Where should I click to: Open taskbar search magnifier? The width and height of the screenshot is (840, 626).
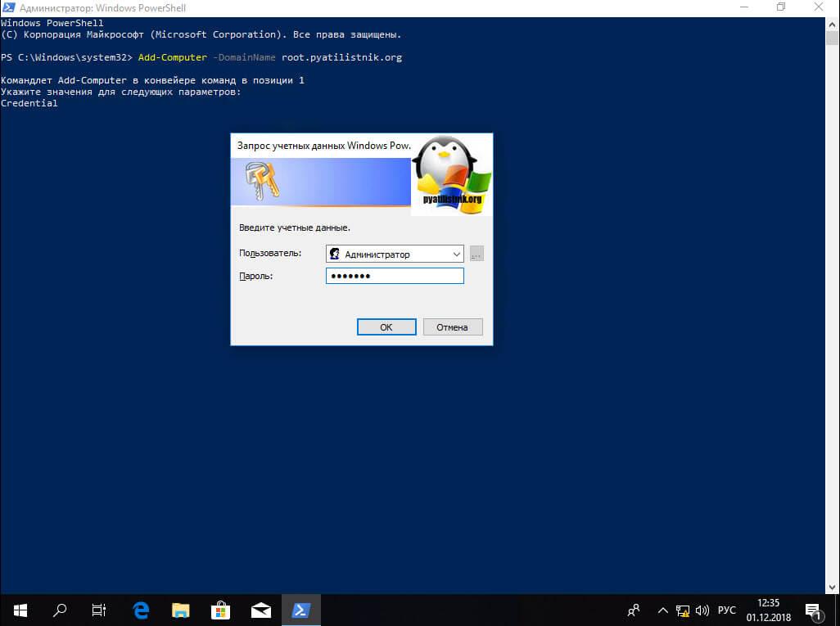pos(60,610)
